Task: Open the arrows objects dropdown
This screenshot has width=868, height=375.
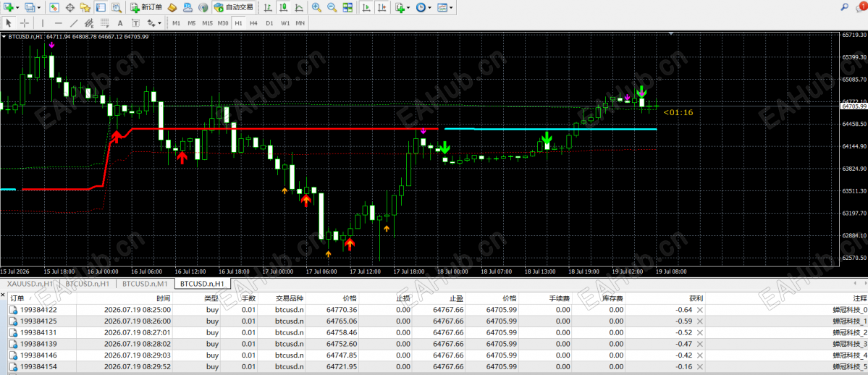Action: [160, 23]
